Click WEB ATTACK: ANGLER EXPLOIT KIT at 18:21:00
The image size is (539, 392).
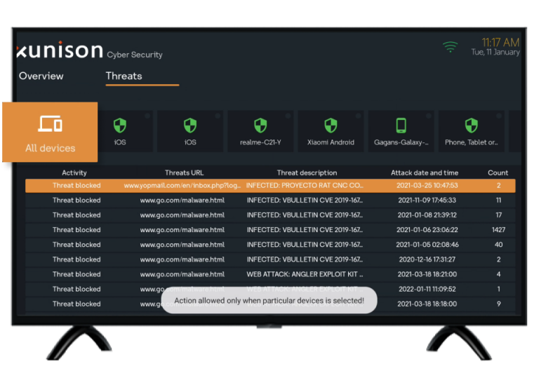pos(305,274)
